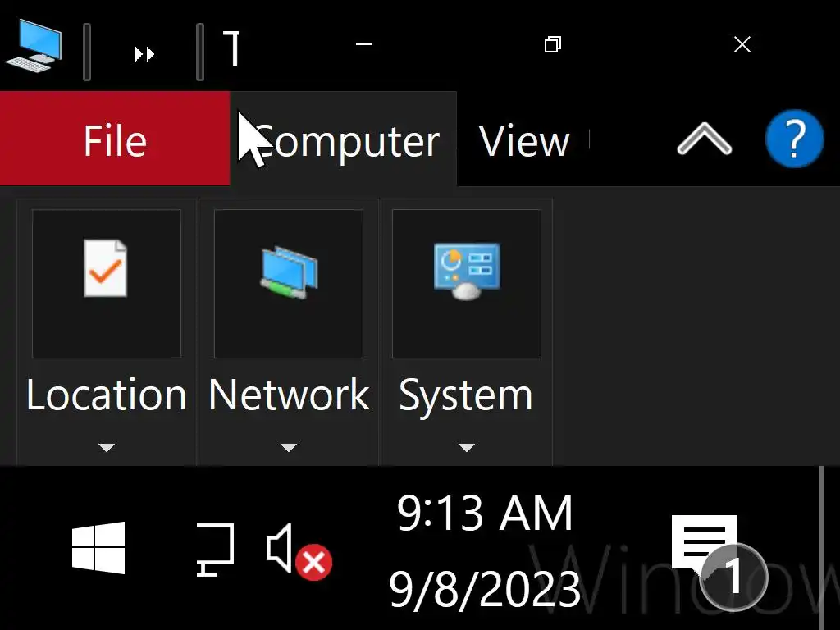Click the Show desktop strip at the taskbar edge
Screen dimensions: 840x630
(x=830, y=548)
